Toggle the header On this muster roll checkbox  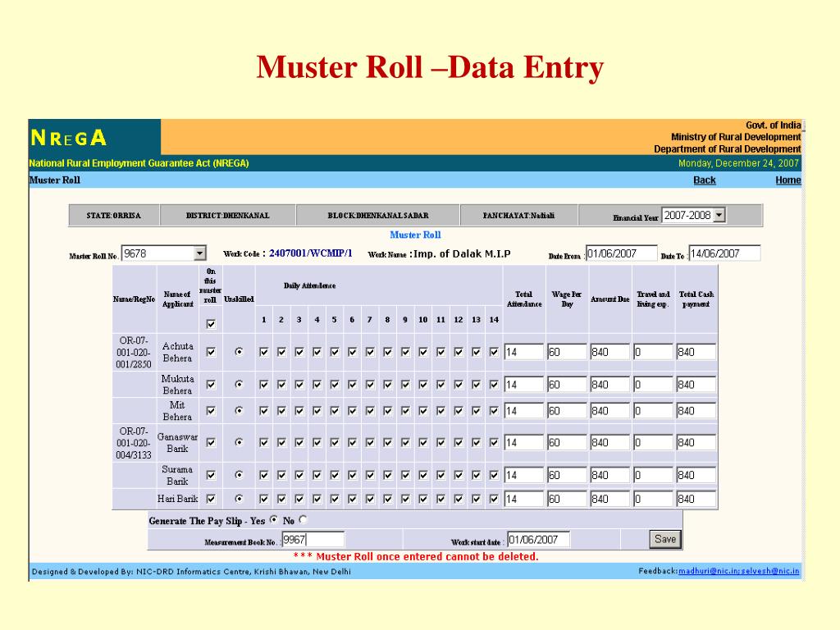211,323
